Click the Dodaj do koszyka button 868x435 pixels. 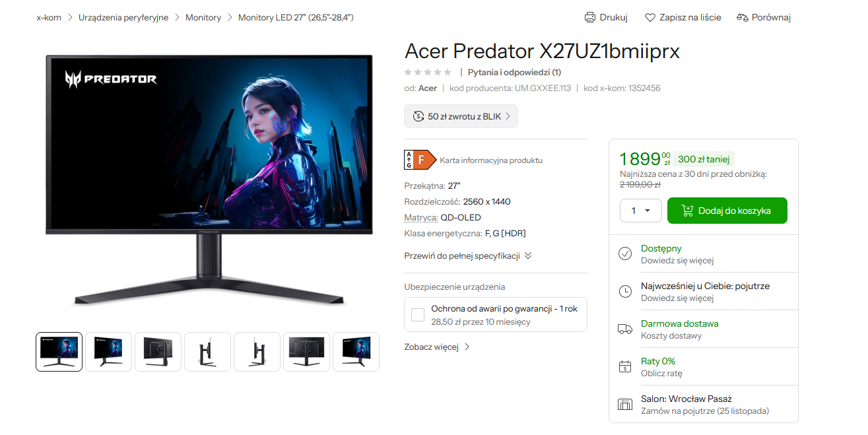pyautogui.click(x=727, y=211)
